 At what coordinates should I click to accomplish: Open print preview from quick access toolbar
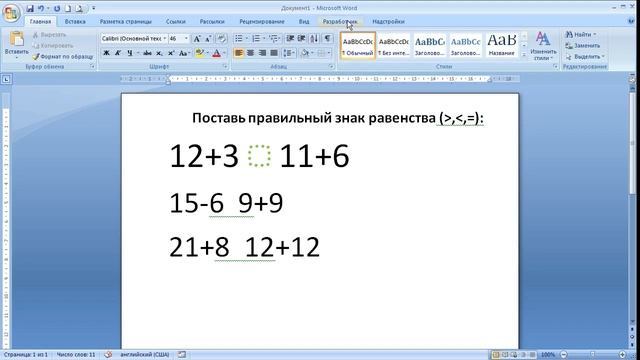[x=80, y=8]
